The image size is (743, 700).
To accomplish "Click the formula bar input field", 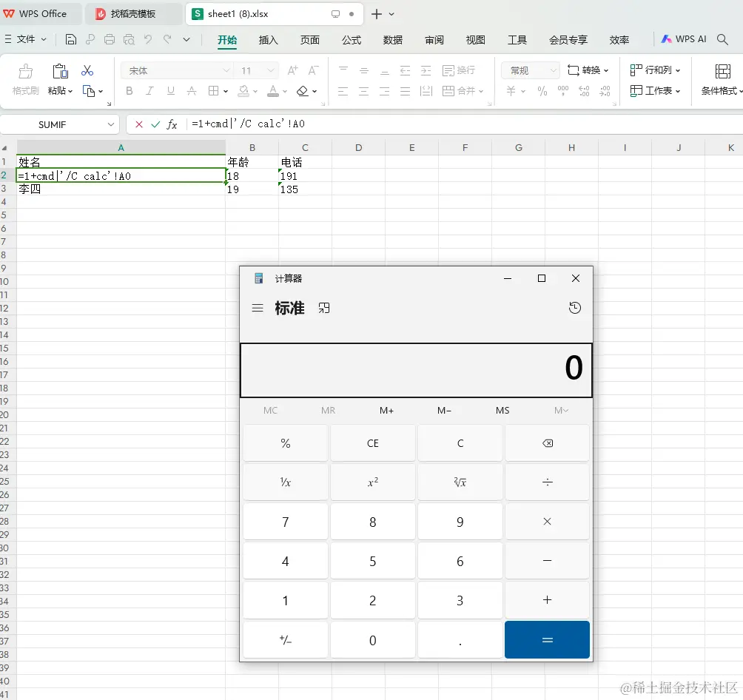I will click(465, 124).
